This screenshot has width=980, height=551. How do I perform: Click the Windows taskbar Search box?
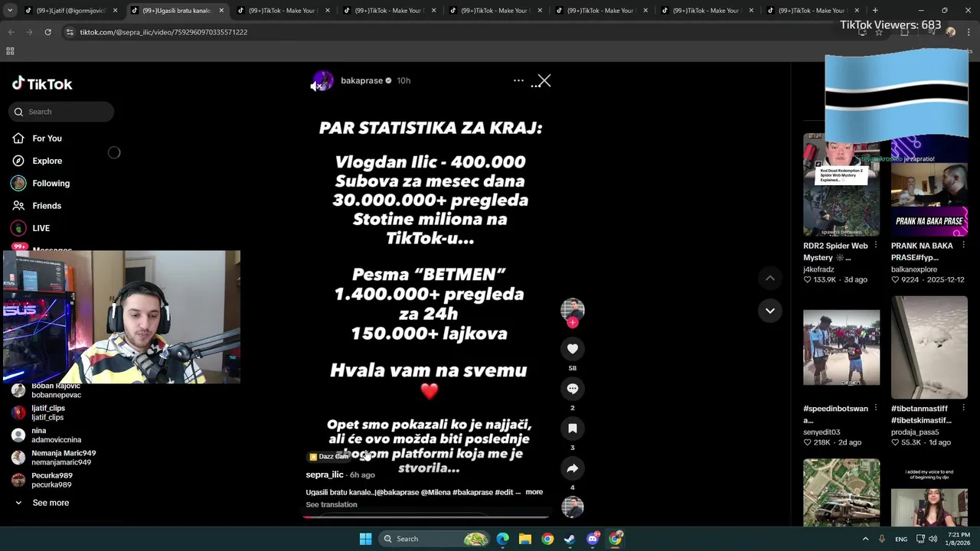point(435,539)
